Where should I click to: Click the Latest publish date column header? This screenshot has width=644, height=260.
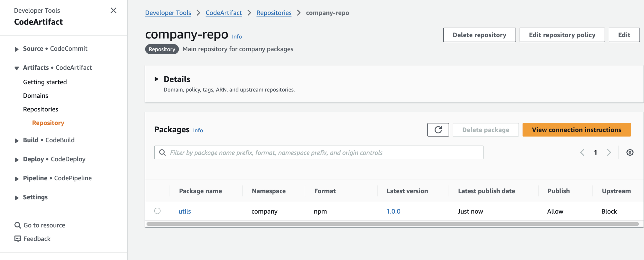click(486, 191)
